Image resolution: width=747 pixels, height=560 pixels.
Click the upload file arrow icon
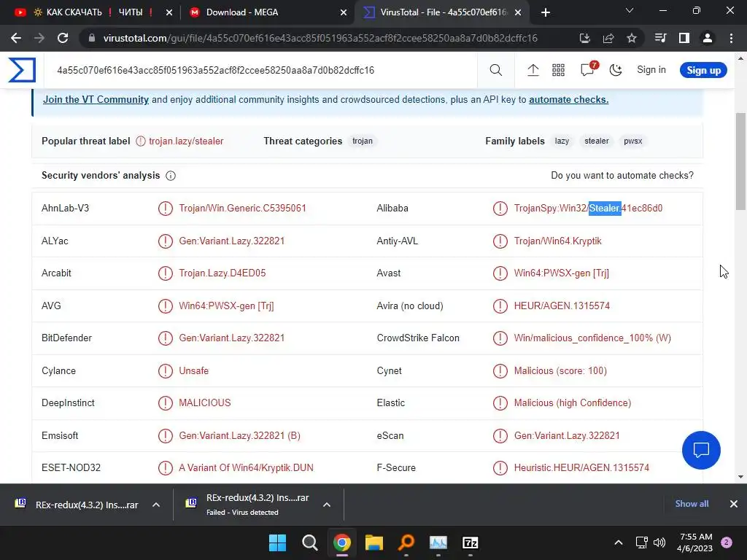533,70
